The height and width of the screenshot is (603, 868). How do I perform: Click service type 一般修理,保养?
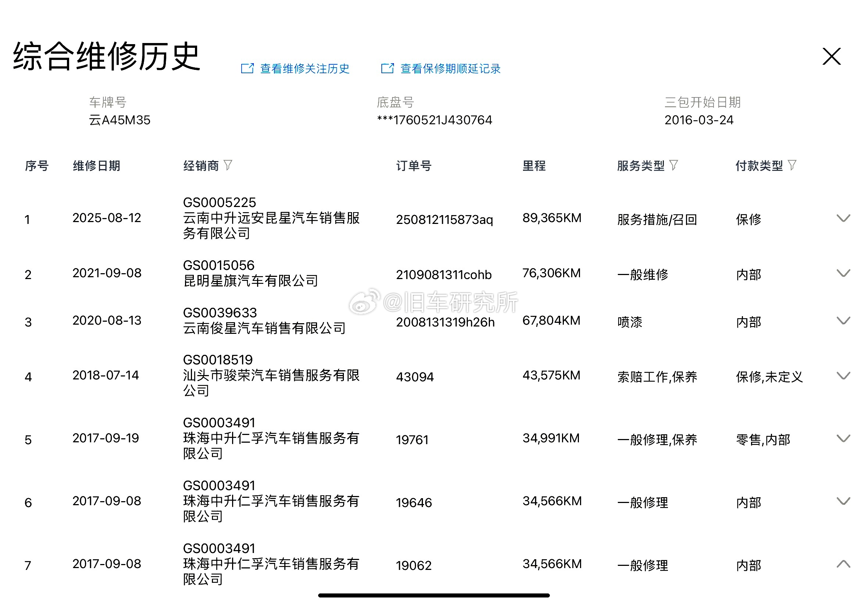click(x=657, y=440)
